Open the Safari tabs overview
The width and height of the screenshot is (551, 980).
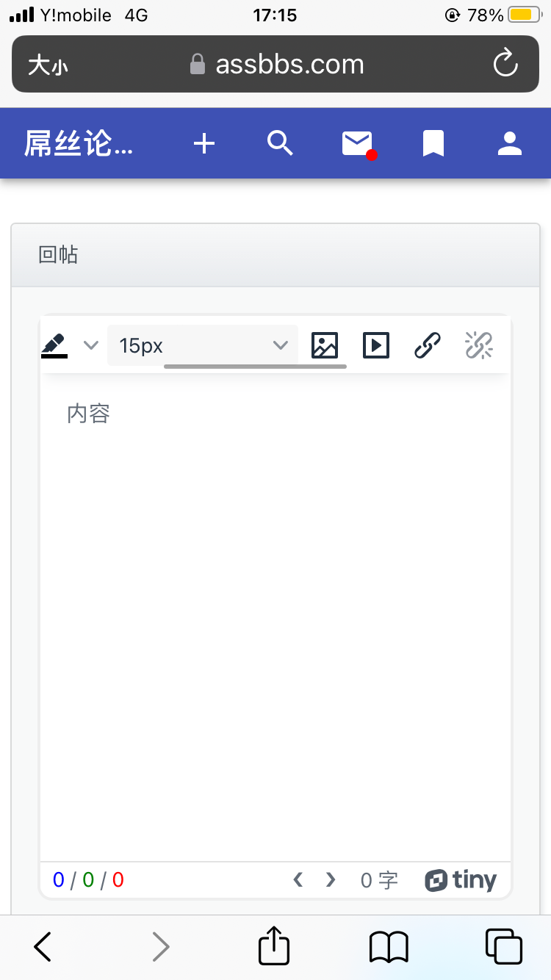[504, 946]
